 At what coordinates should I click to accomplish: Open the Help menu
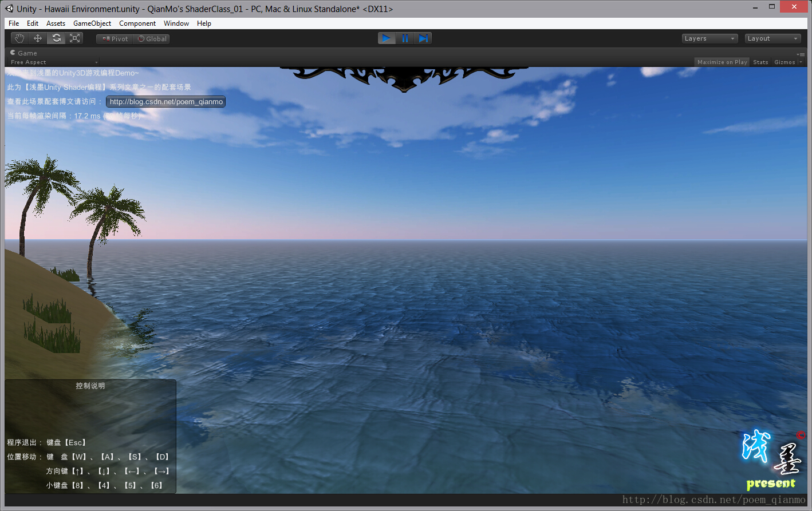(x=204, y=23)
